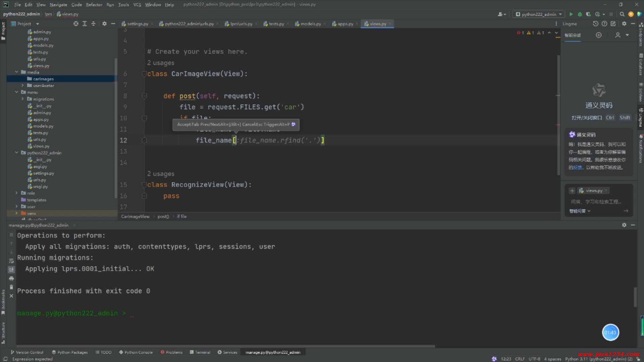This screenshot has width=644, height=362.
Task: Open Lingma chat history icon
Action: point(595,24)
